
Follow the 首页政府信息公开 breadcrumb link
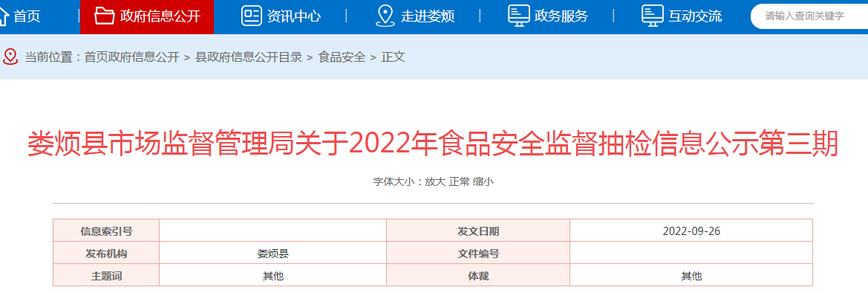coord(131,57)
